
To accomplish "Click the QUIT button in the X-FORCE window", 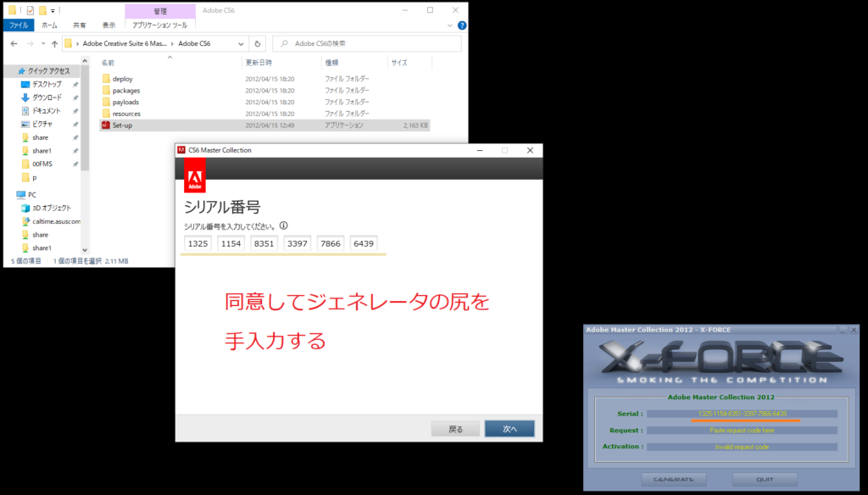I will pyautogui.click(x=765, y=480).
